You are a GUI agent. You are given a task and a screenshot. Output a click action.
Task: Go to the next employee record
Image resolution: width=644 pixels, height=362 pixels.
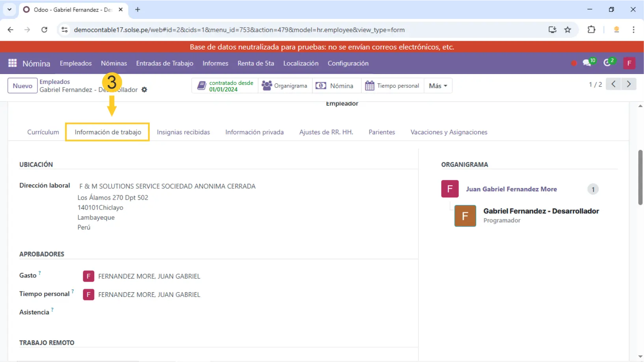(x=629, y=84)
